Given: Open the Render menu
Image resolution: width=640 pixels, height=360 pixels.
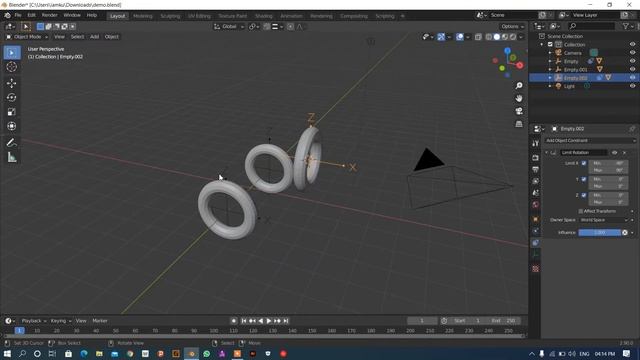Looking at the screenshot, I should click(50, 15).
